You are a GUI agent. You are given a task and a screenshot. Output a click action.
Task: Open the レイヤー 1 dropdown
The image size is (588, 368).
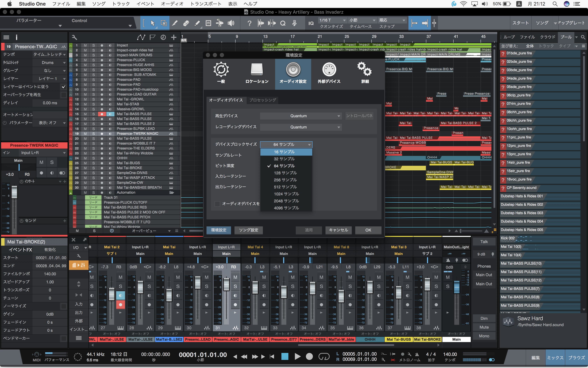coord(50,79)
